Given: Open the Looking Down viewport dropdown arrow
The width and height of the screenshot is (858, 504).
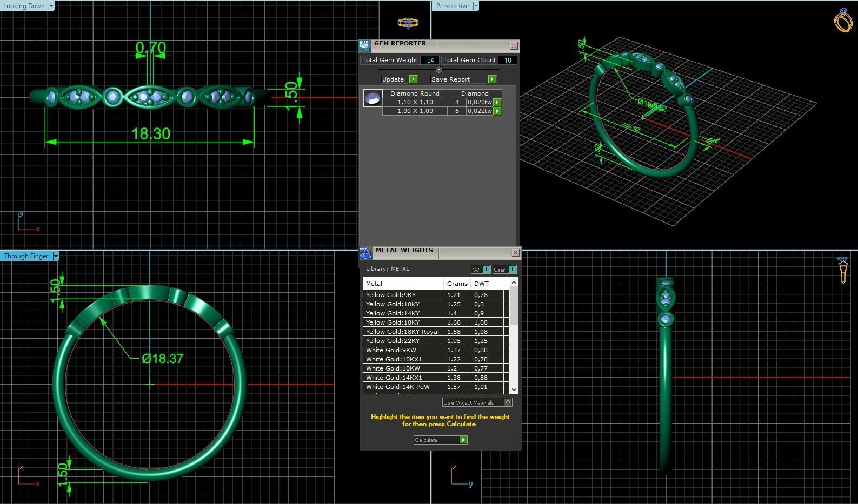Looking at the screenshot, I should point(51,6).
